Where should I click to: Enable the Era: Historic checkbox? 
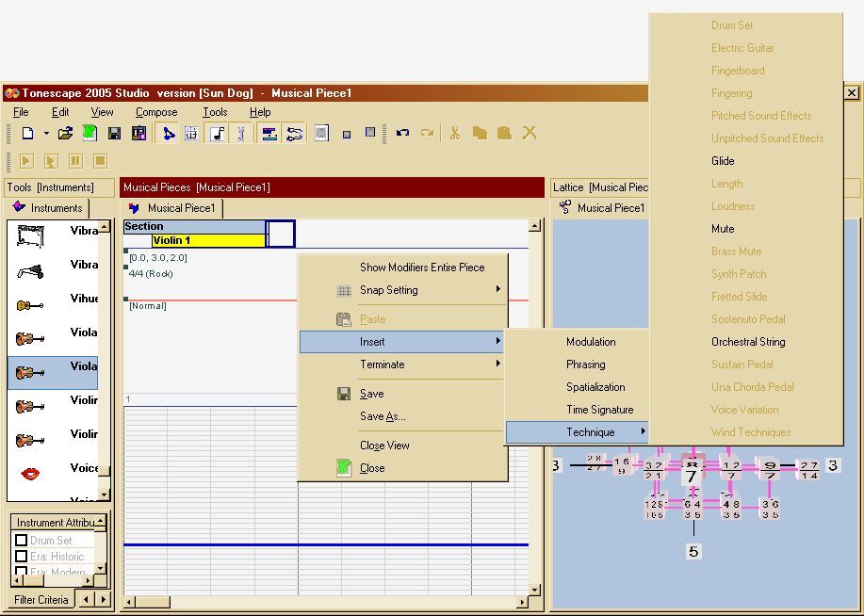(22, 557)
